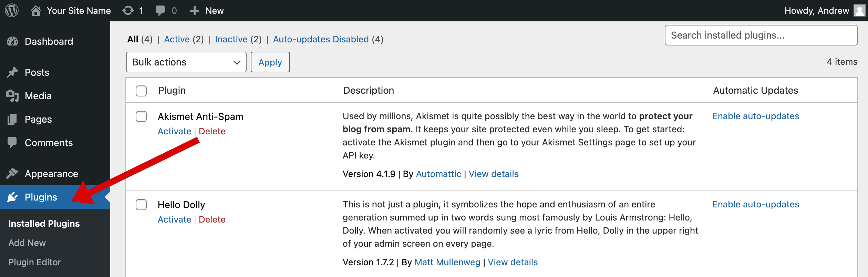Enable auto-updates for Hello Dolly
Screen dimensions: 868x277
756,204
